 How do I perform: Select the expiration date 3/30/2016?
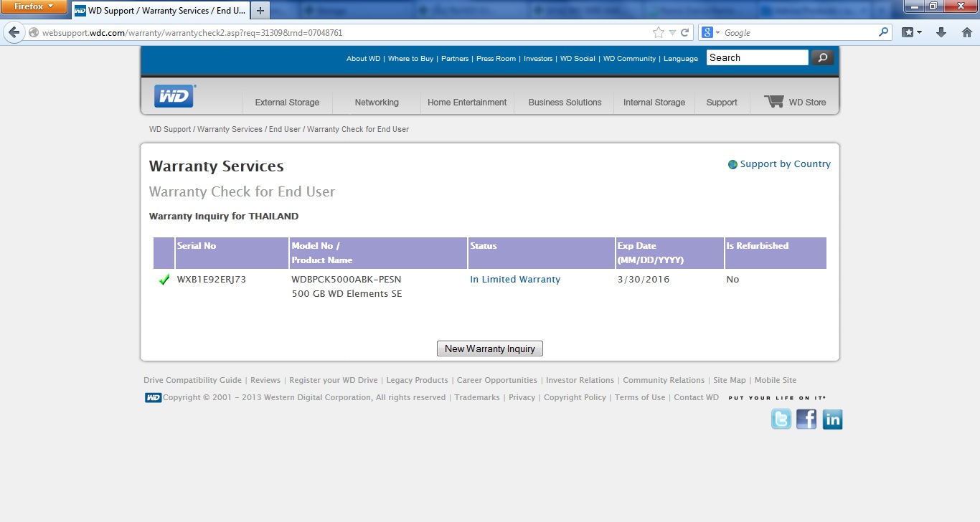tap(644, 280)
